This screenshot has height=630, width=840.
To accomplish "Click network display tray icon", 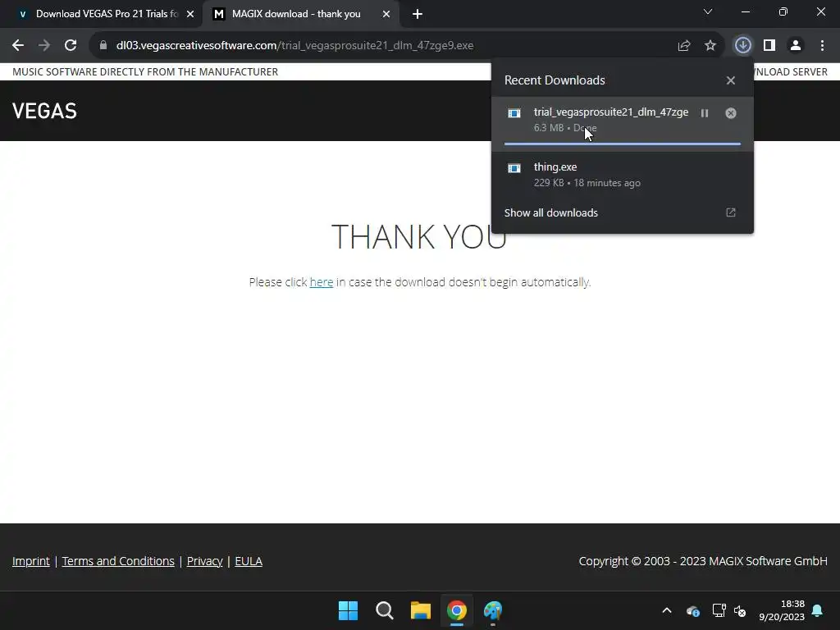I will [x=719, y=610].
